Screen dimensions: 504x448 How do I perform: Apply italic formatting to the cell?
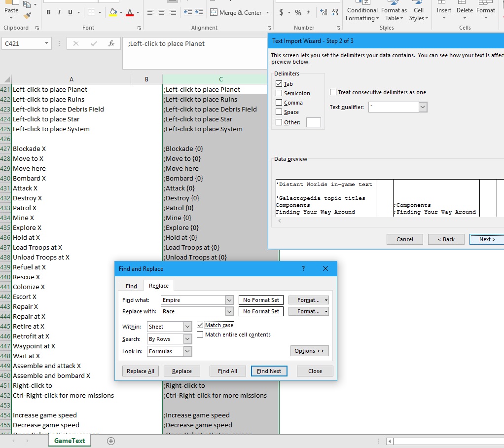point(59,12)
